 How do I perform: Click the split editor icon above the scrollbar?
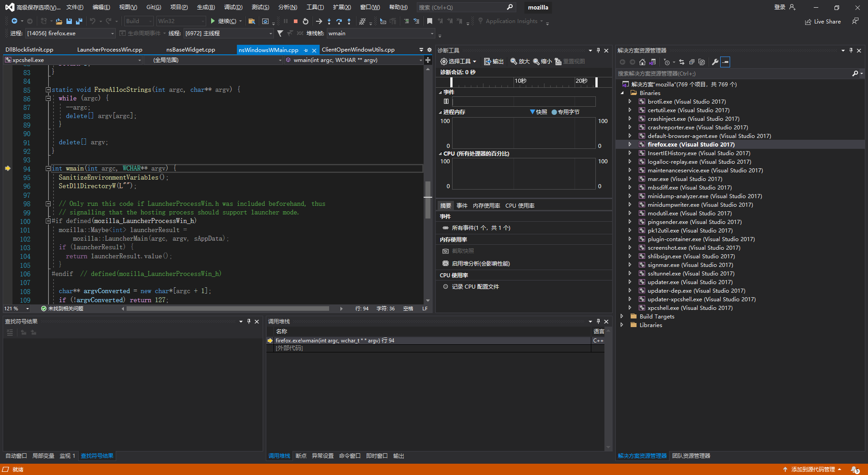click(428, 60)
